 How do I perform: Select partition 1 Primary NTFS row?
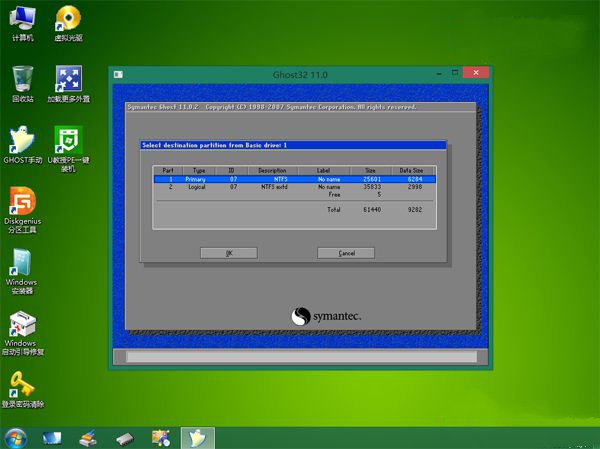pyautogui.click(x=295, y=179)
